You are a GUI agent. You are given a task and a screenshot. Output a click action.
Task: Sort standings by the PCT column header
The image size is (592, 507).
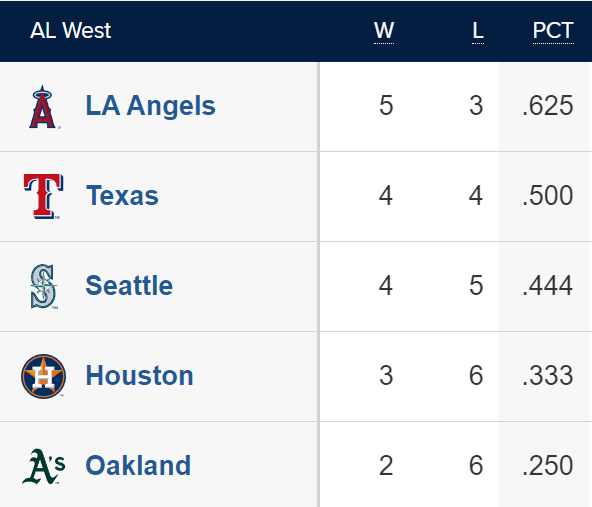[553, 31]
